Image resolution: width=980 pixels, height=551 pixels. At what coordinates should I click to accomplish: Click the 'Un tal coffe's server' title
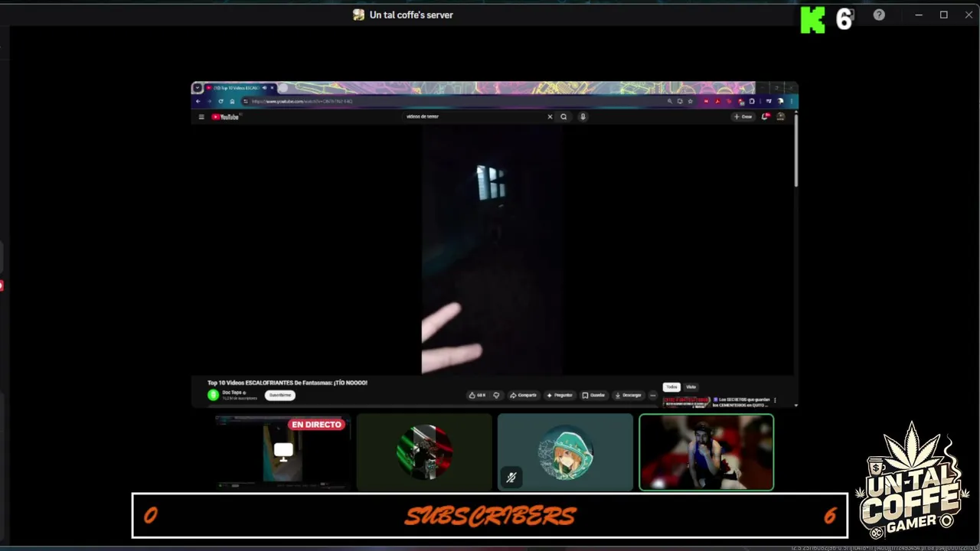pyautogui.click(x=411, y=15)
